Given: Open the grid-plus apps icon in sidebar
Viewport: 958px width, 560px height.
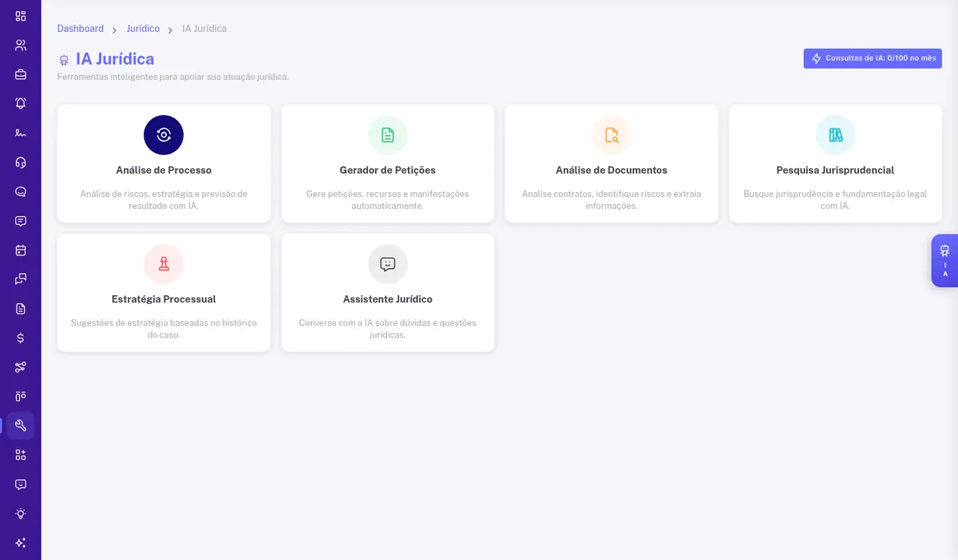Looking at the screenshot, I should tap(21, 455).
